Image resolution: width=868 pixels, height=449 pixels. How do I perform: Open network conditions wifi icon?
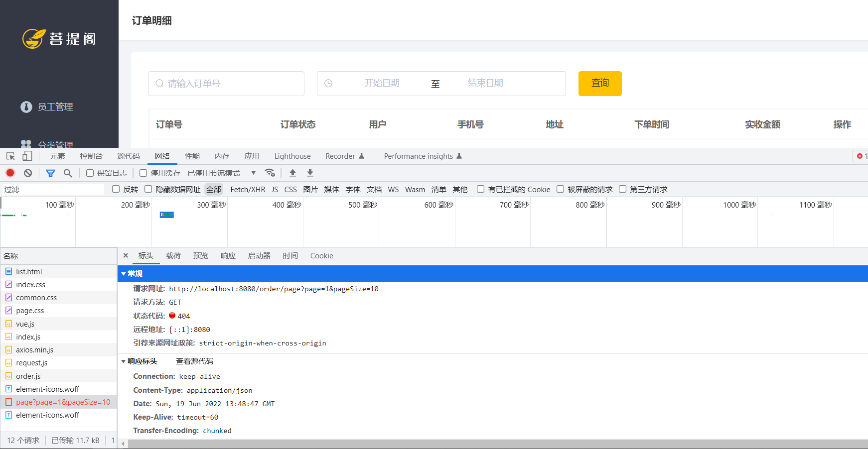(270, 173)
